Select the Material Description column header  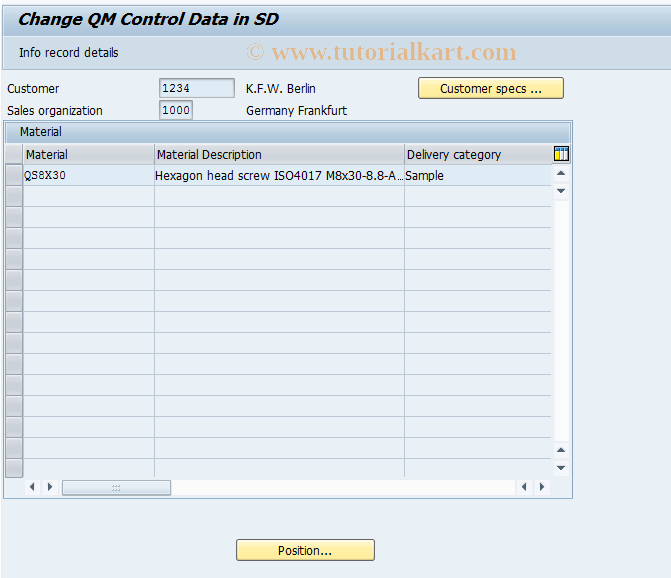(279, 154)
